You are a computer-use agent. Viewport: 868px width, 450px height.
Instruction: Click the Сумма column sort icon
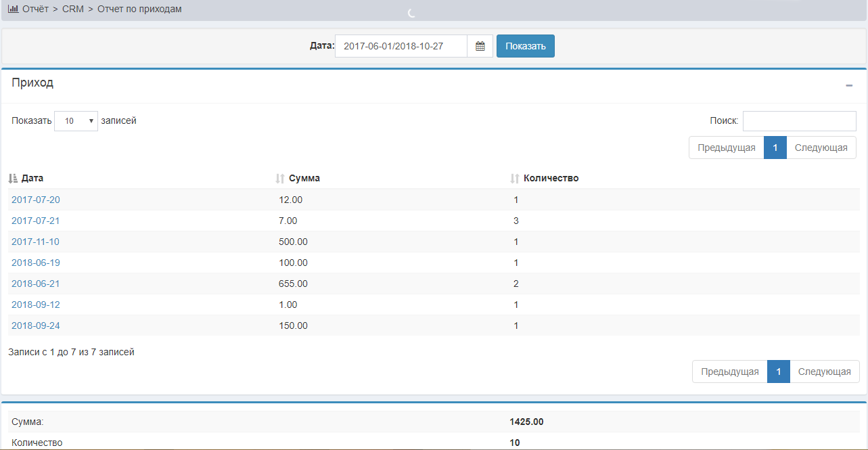[280, 179]
